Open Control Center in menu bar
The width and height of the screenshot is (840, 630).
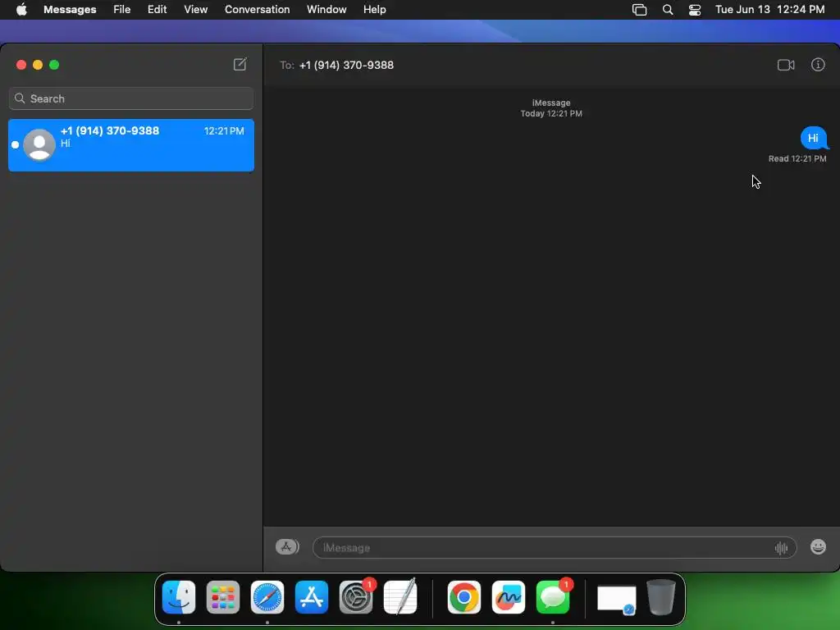(695, 10)
